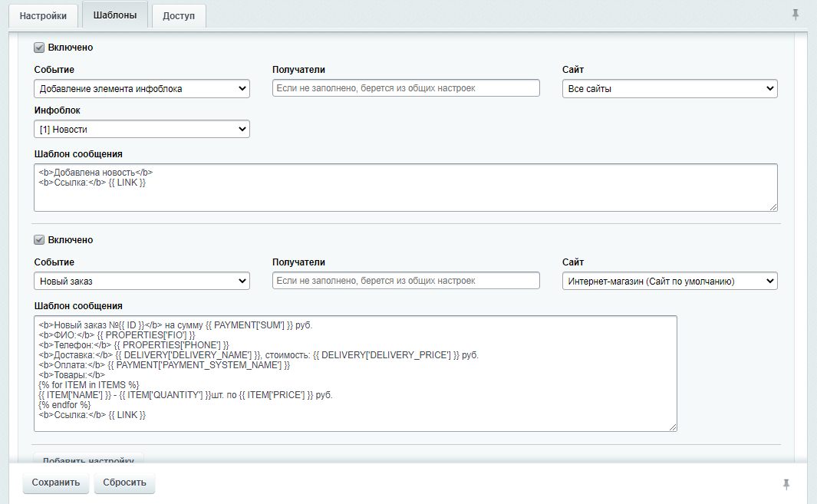This screenshot has height=504, width=817.
Task: Click into the Новый заказ message template textarea
Action: [x=355, y=374]
